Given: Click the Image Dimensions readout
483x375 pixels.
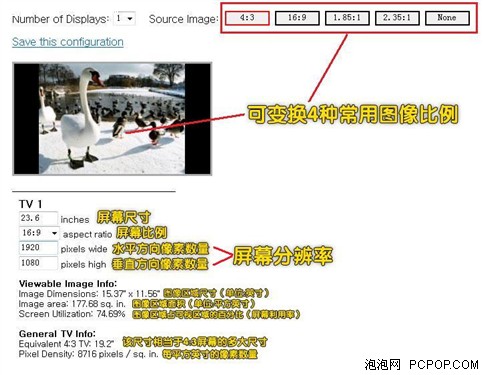Looking at the screenshot, I should (89, 294).
